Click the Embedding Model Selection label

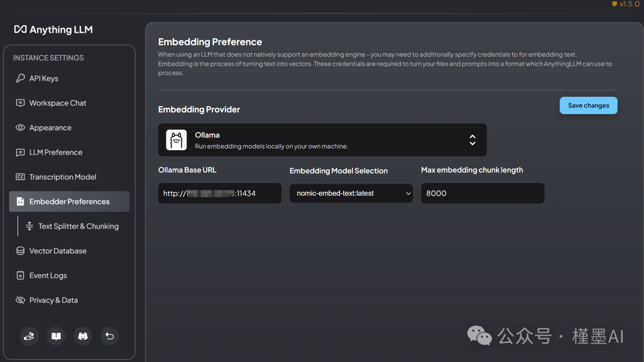[x=339, y=171]
